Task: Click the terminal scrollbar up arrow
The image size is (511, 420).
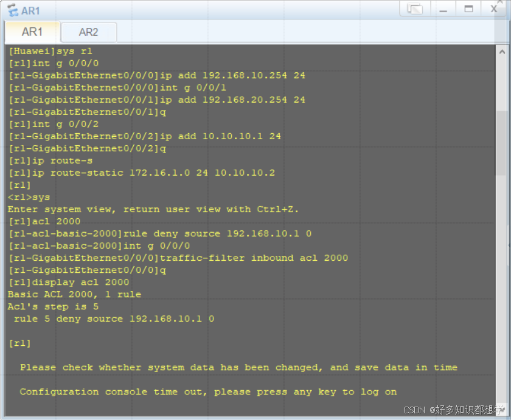Action: pyautogui.click(x=502, y=52)
